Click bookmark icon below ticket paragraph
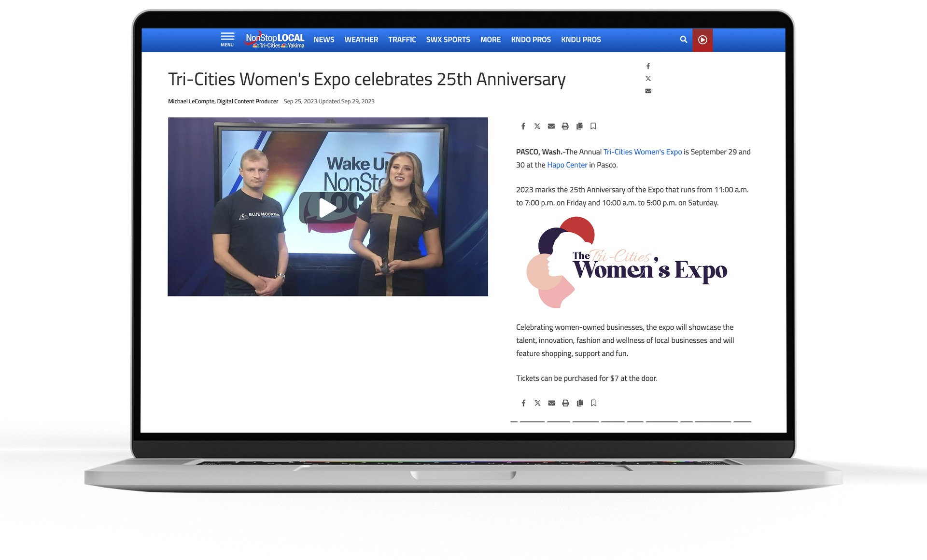The width and height of the screenshot is (927, 560). [594, 403]
